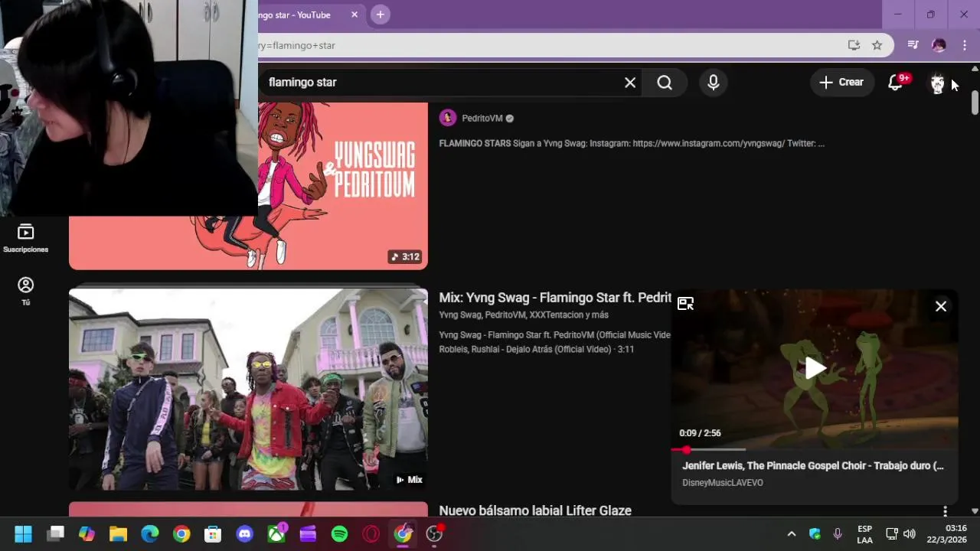Viewport: 980px width, 551px height.
Task: Launch Copilot from the taskbar
Action: coord(87,534)
